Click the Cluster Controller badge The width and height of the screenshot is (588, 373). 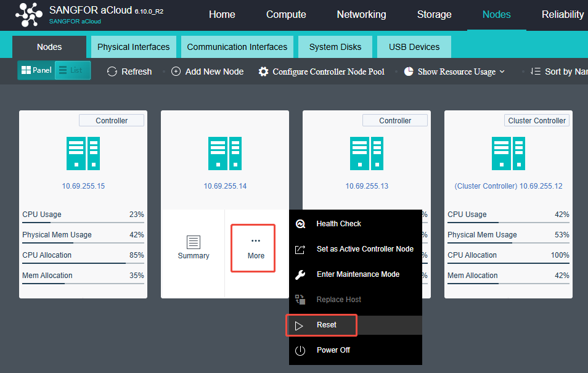pyautogui.click(x=537, y=120)
